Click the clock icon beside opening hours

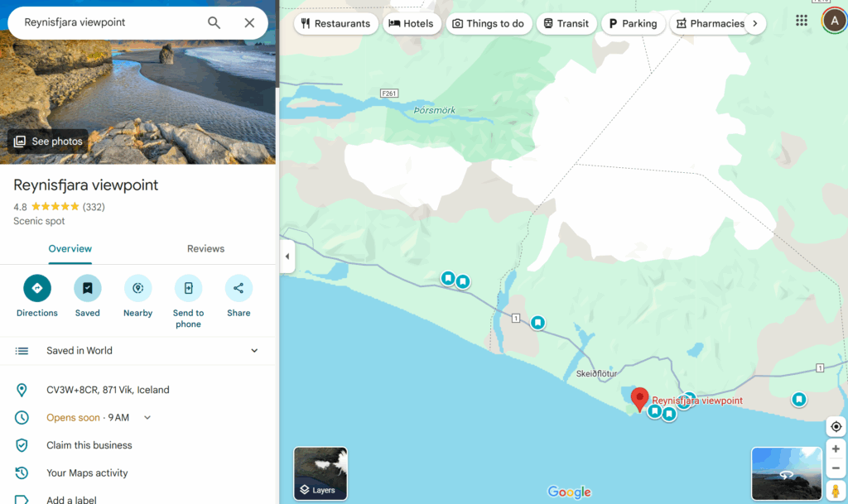[22, 418]
